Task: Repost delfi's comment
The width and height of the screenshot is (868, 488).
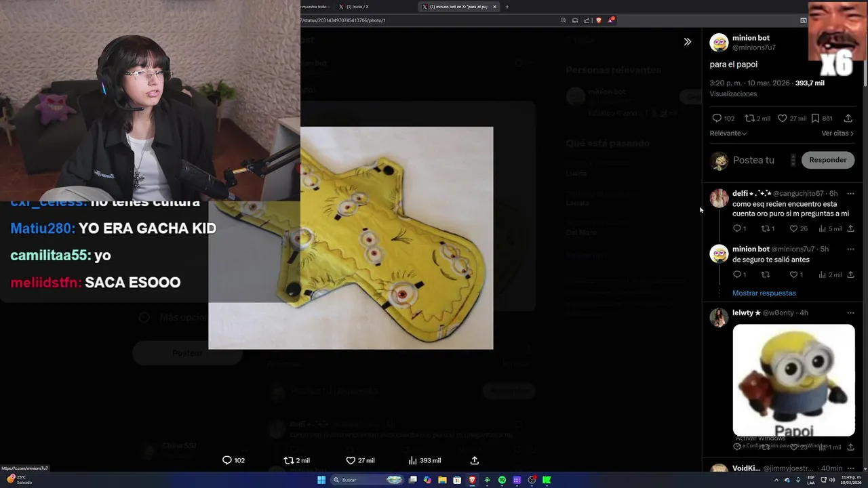Action: [x=766, y=228]
